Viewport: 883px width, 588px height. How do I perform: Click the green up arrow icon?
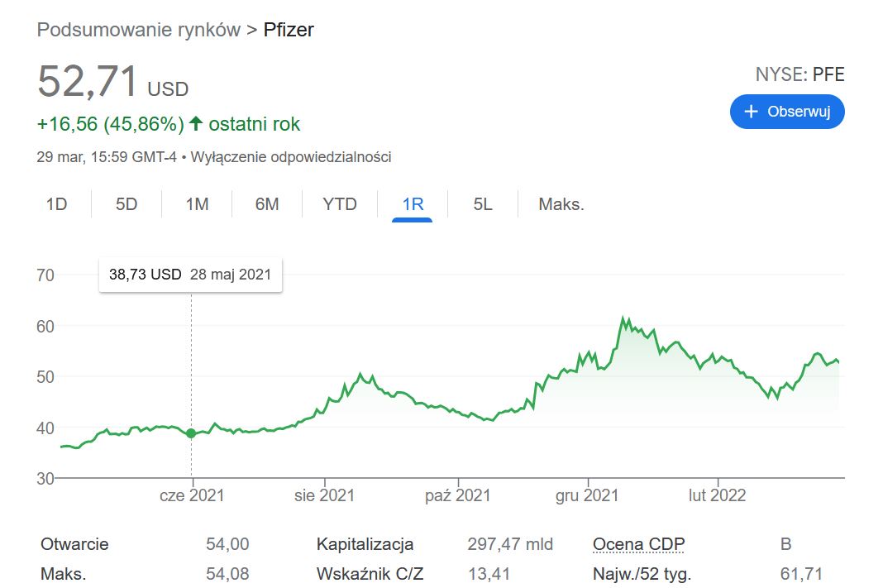click(196, 124)
